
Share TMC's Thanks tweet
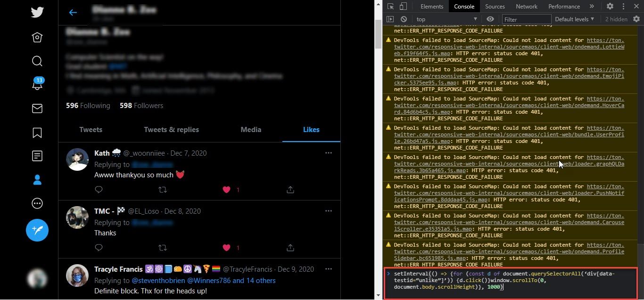[x=290, y=248]
